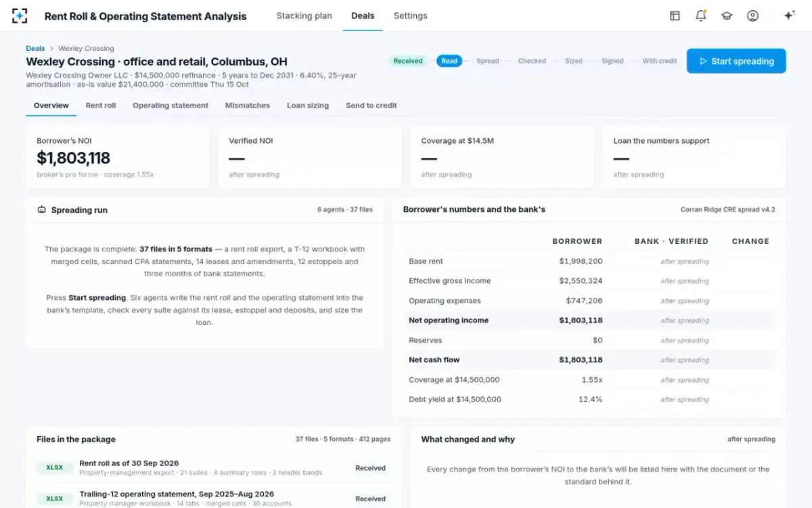Click the Base rent value $1,998,200
The width and height of the screenshot is (812, 508).
click(x=581, y=261)
